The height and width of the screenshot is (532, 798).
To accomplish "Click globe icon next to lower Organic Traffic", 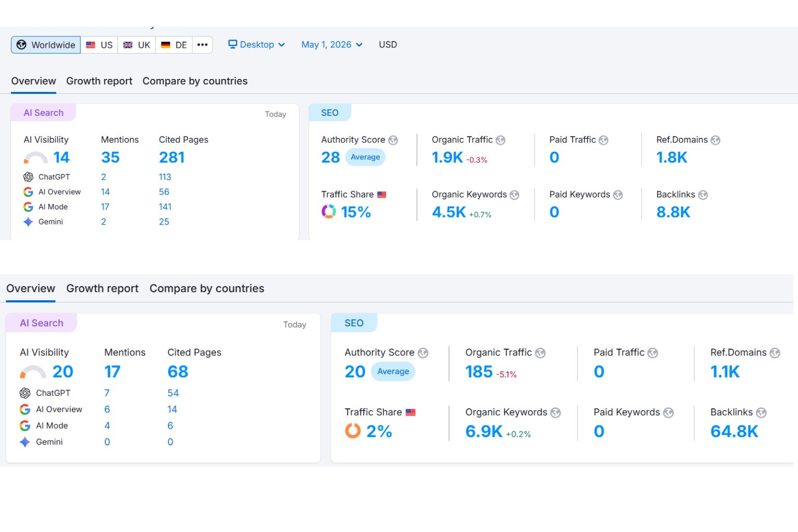I will pyautogui.click(x=540, y=353).
